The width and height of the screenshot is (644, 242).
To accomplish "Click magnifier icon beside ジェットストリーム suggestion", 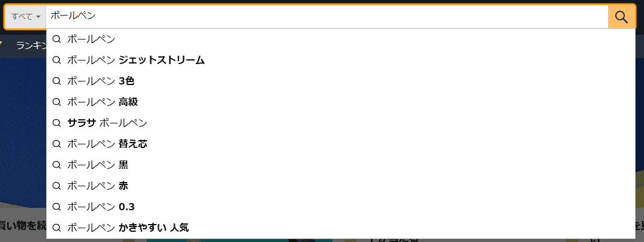I will [x=57, y=60].
